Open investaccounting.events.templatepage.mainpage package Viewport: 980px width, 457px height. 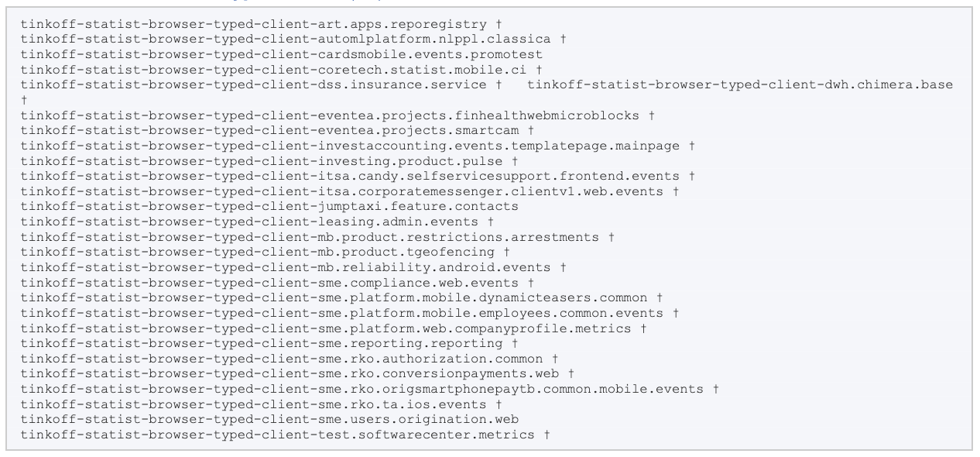(x=349, y=144)
